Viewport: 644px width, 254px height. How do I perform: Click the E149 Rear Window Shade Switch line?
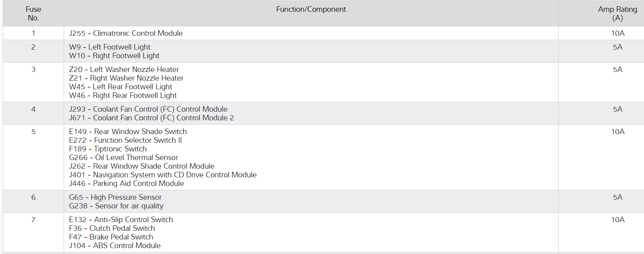(x=128, y=132)
